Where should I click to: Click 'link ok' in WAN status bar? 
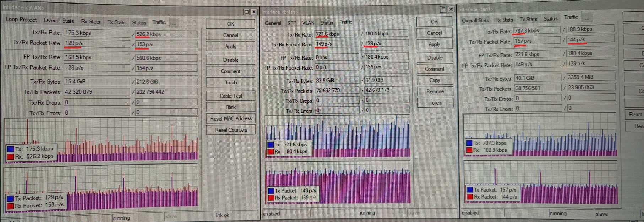[222, 215]
